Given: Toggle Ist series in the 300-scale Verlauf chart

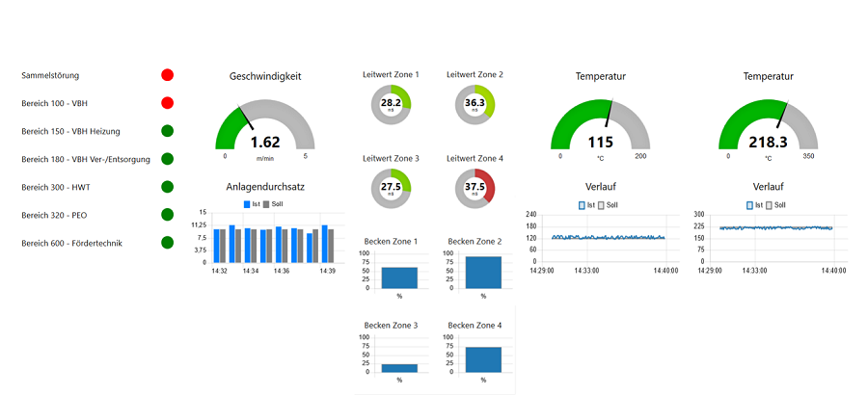Looking at the screenshot, I should 753,204.
